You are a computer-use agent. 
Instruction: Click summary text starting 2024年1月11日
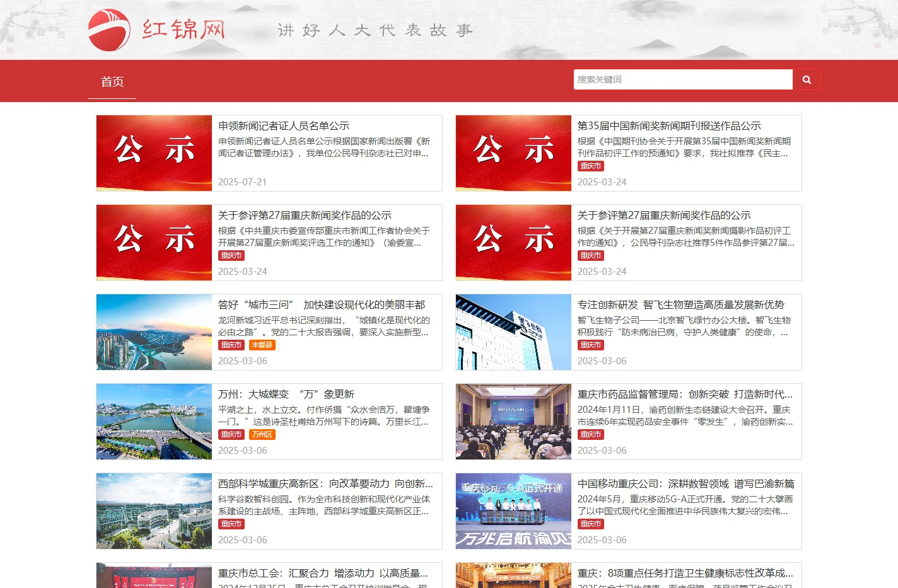tap(685, 416)
